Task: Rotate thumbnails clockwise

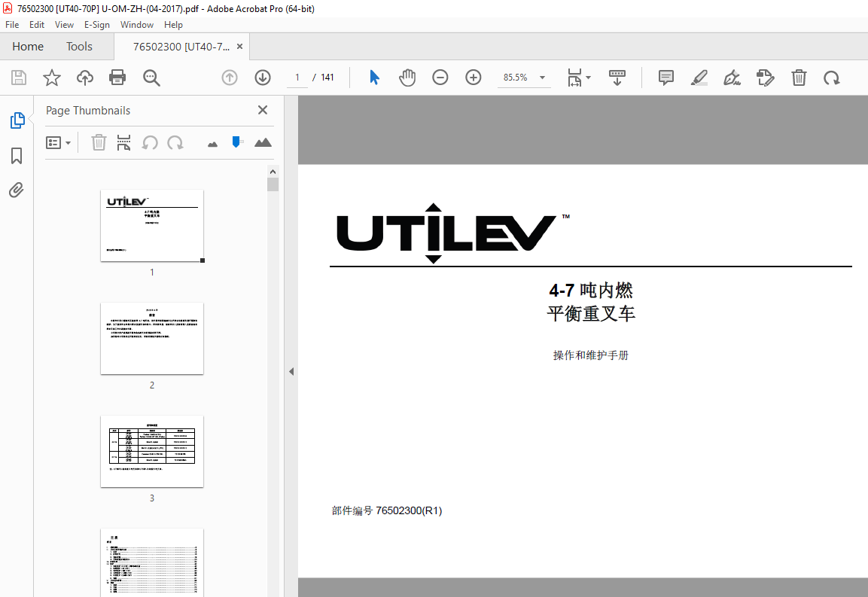Action: coord(175,143)
